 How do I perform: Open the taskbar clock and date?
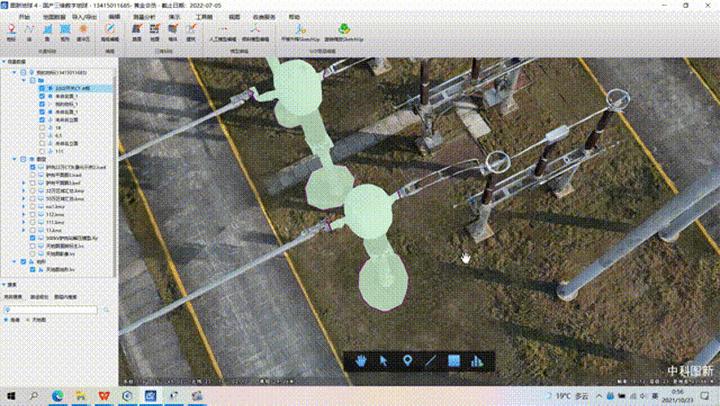679,396
